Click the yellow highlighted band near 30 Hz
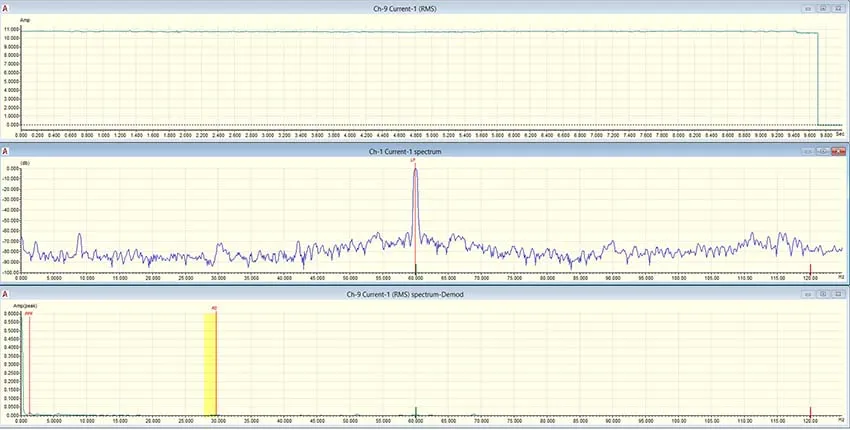This screenshot has width=850, height=430. click(209, 364)
